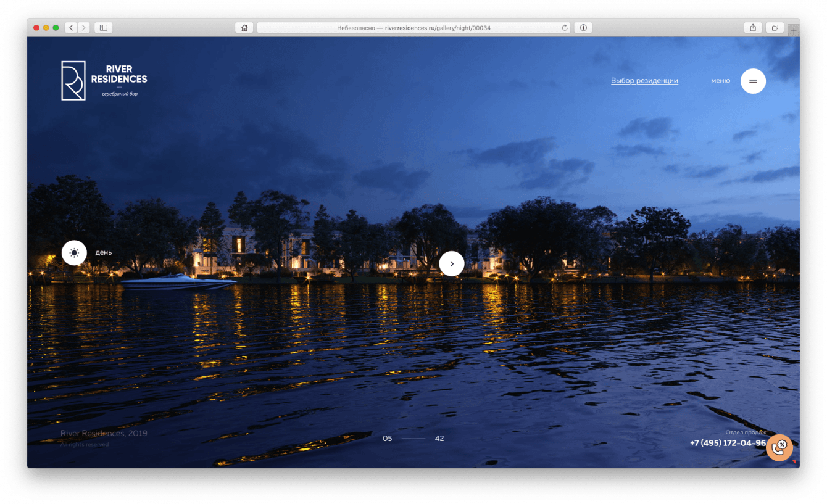Close the Safari window

pos(36,28)
